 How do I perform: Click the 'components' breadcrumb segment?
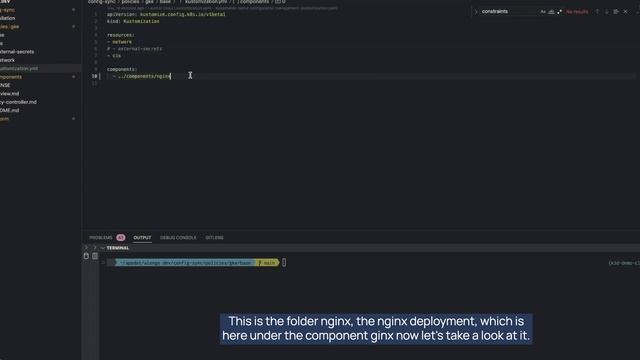(254, 2)
